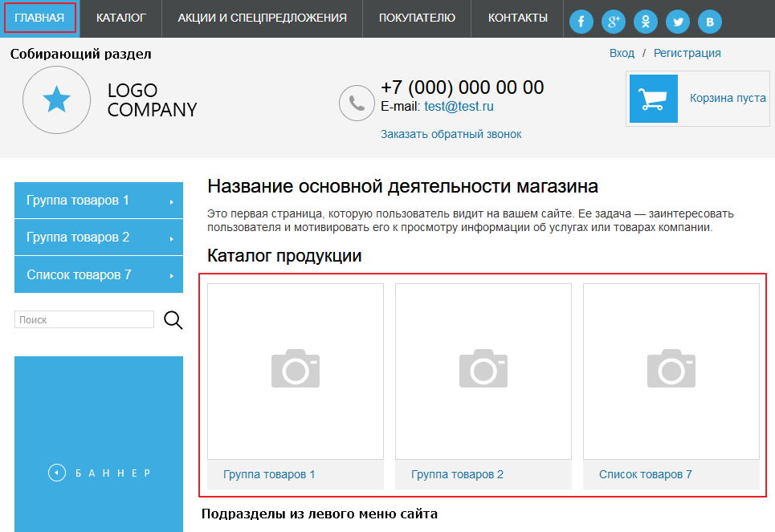Click the shopping cart icon
Screen dimensions: 775x532
coord(653,99)
